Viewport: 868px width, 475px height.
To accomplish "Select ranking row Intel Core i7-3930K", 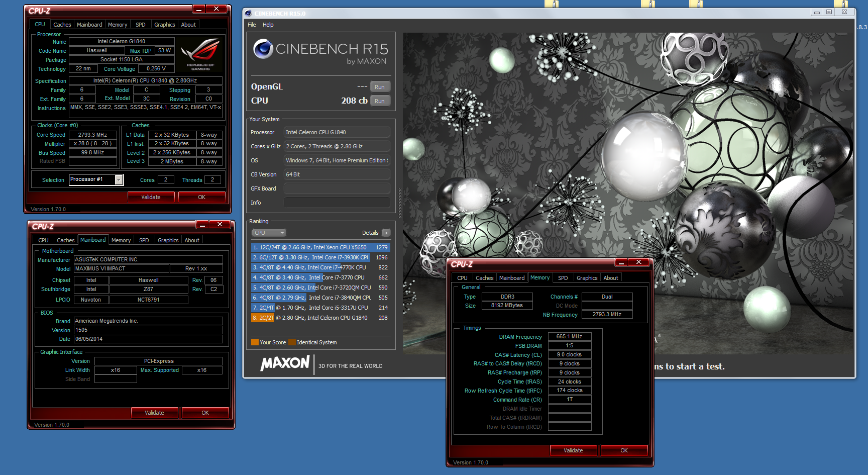I will (320, 257).
